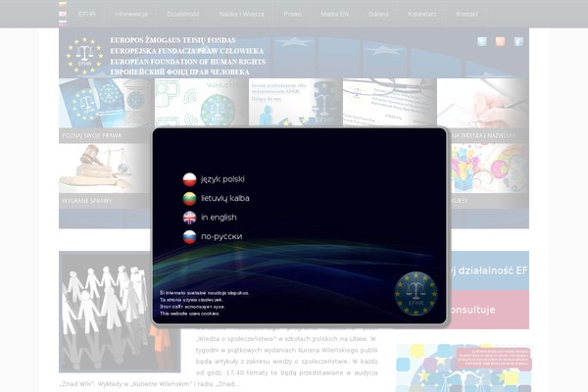Screen dimensions: 588x392
Task: Open the colorful EFHR mosaic banner
Action: click(464, 368)
